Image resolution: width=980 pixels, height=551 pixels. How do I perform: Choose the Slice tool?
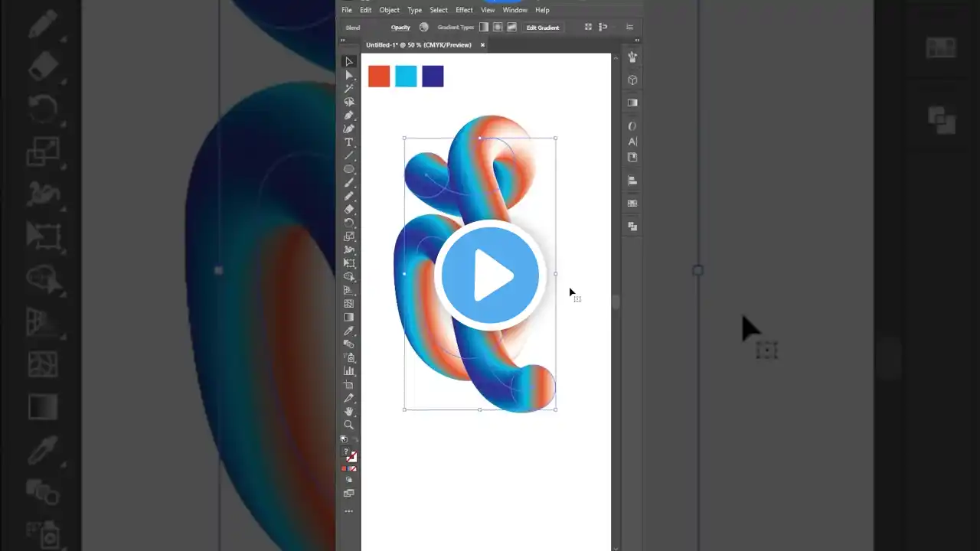point(349,398)
